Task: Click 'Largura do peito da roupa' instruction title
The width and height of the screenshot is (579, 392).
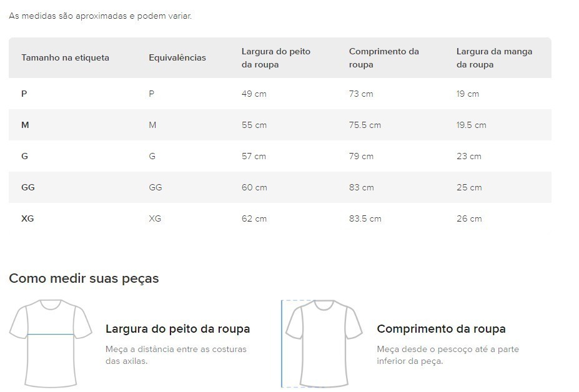Action: pyautogui.click(x=177, y=328)
